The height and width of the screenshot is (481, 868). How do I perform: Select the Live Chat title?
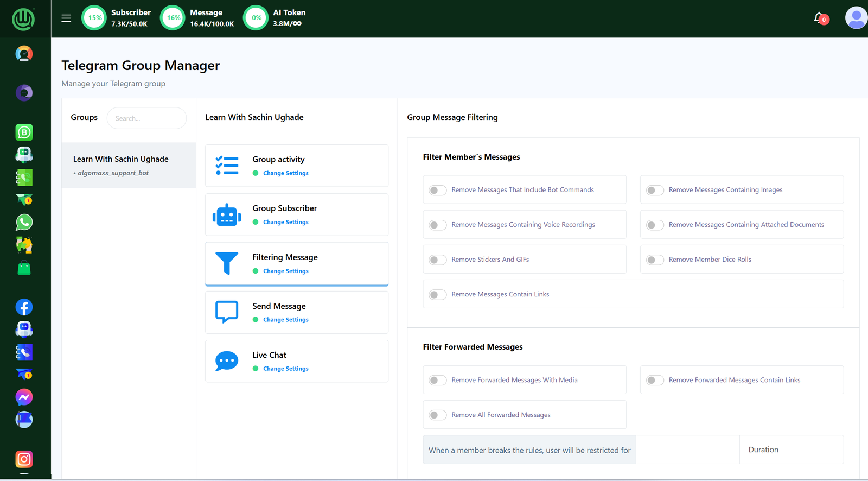click(269, 355)
